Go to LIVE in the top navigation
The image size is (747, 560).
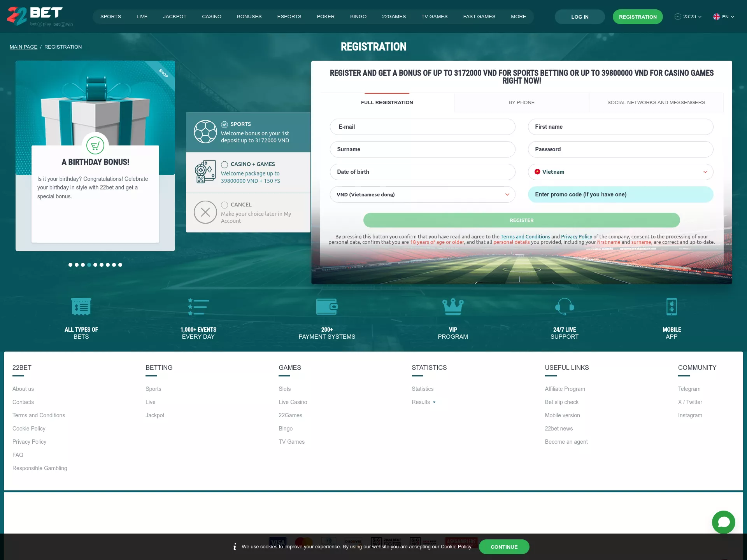click(x=142, y=17)
